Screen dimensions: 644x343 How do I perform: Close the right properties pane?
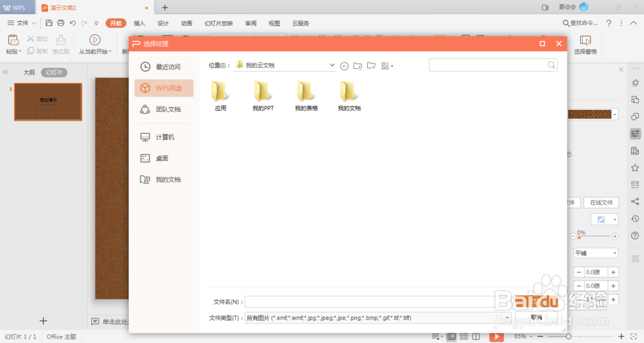coord(621,70)
